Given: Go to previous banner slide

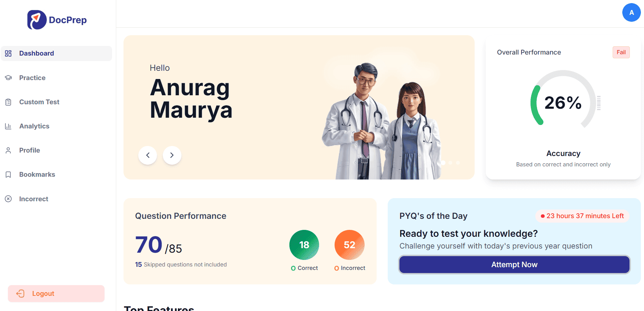Looking at the screenshot, I should point(148,155).
